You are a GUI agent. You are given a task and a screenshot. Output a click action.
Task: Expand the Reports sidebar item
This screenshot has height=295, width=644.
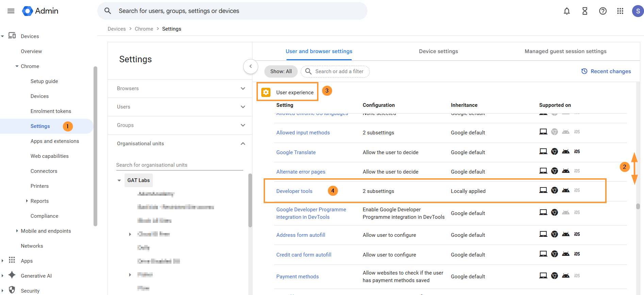[x=27, y=201]
